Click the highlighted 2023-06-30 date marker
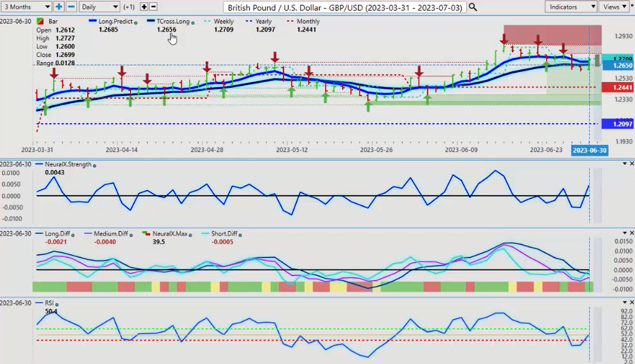 pyautogui.click(x=590, y=150)
